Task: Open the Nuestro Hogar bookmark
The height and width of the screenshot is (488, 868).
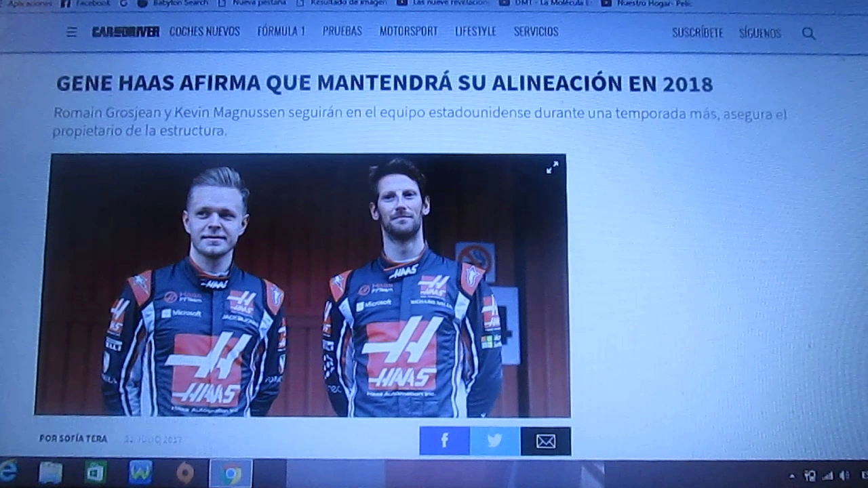Action: (646, 3)
